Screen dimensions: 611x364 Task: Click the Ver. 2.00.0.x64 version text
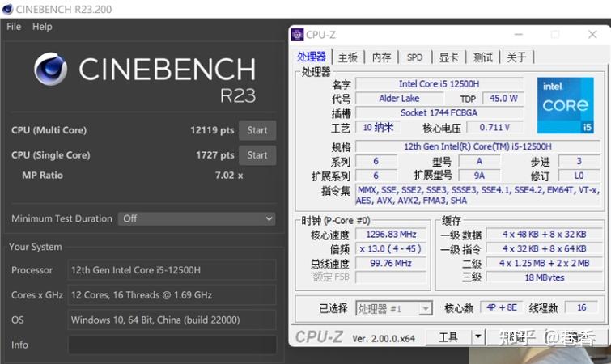coord(384,339)
